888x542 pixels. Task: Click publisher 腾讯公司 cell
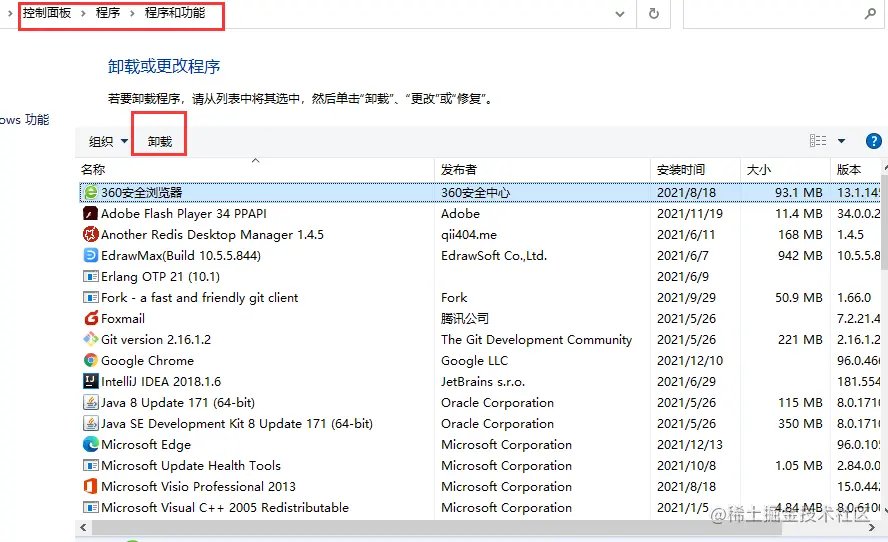point(465,318)
